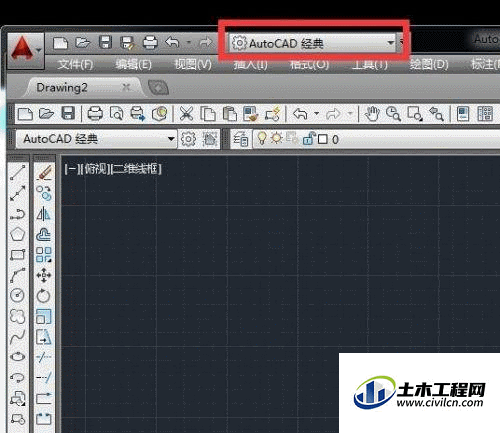Select the Array modify tool
This screenshot has height=433, width=500.
[x=44, y=255]
